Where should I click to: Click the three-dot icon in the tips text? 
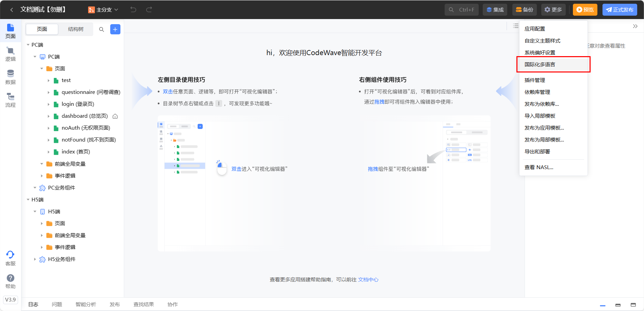(219, 103)
